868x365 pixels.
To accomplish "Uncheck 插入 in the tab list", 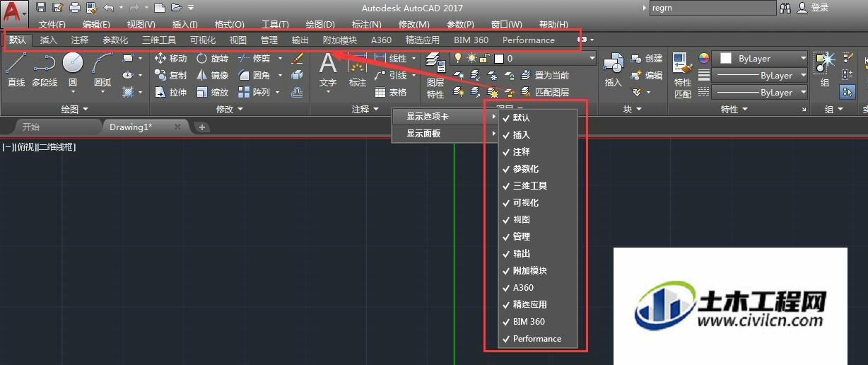I will tap(538, 135).
